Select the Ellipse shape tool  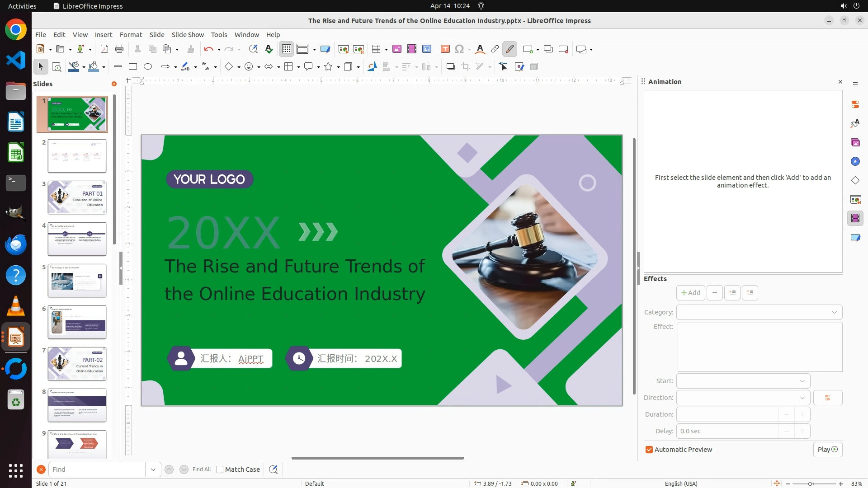click(148, 67)
